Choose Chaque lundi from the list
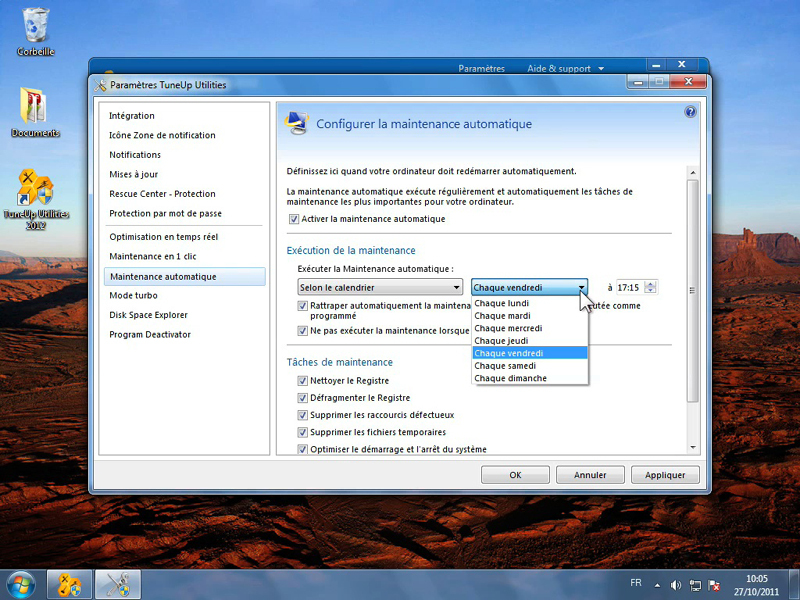 coord(530,303)
